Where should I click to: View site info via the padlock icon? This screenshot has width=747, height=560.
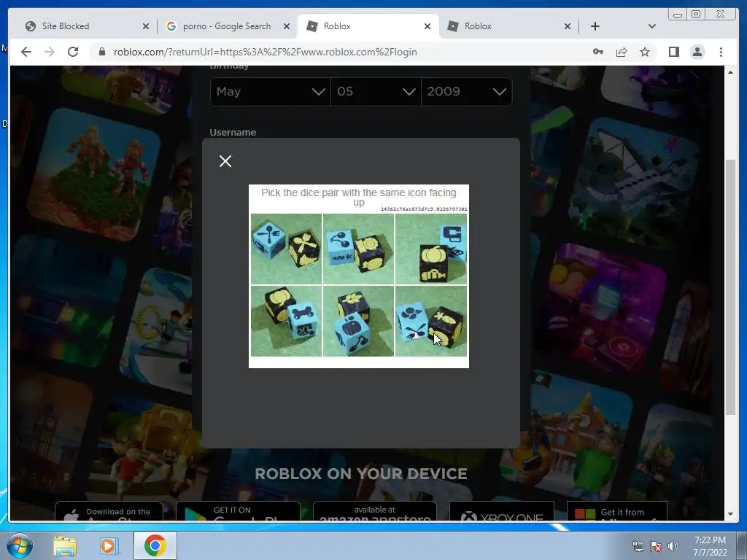(x=101, y=52)
